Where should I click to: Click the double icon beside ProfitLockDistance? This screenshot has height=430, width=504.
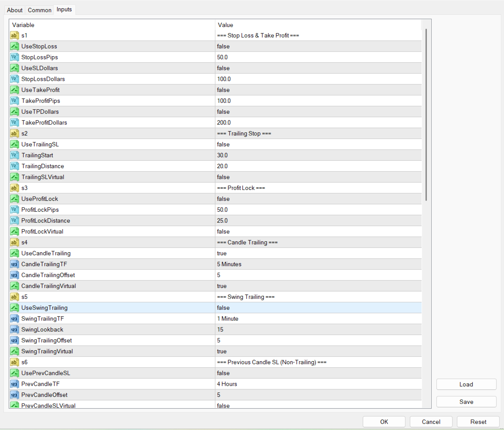click(14, 220)
